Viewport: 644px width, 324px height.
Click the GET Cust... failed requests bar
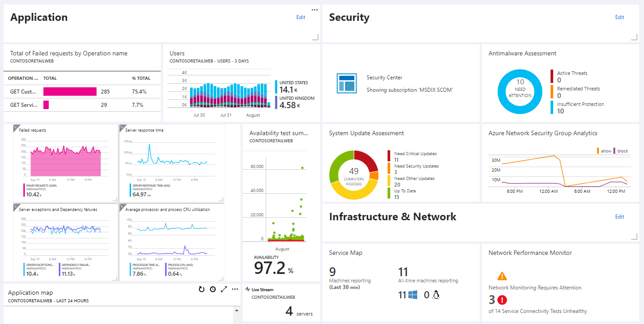point(70,92)
